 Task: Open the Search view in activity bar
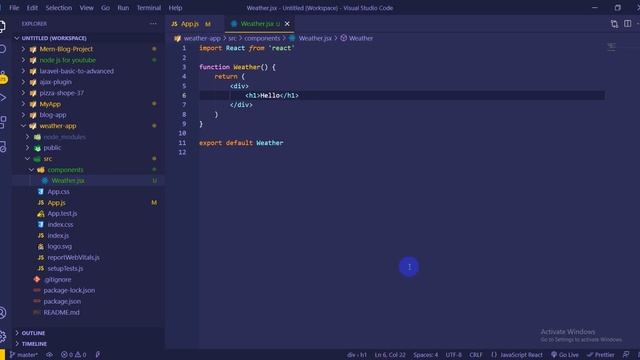click(x=2, y=49)
